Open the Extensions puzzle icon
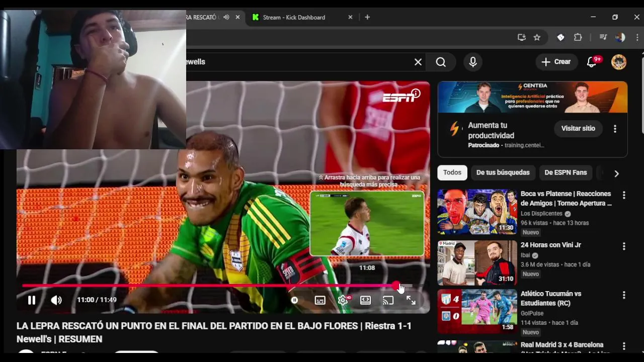This screenshot has width=644, height=362. coord(578,37)
